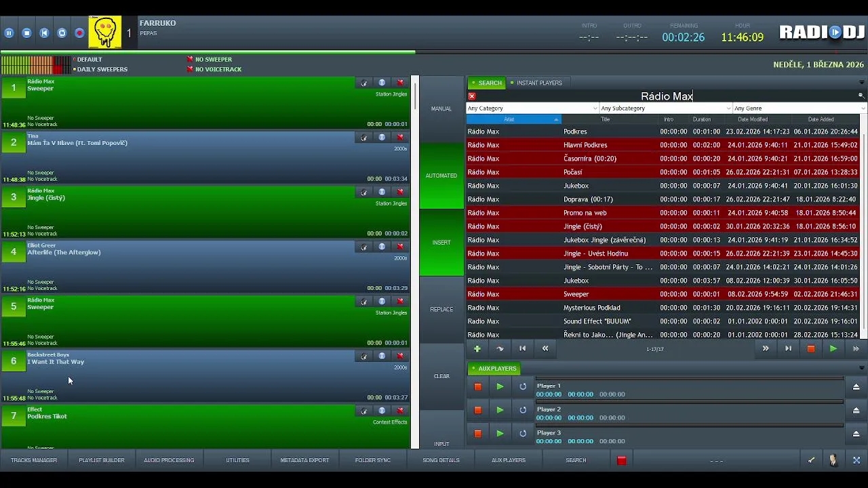Click the MANUAL mode button
The width and height of the screenshot is (868, 488).
click(441, 108)
